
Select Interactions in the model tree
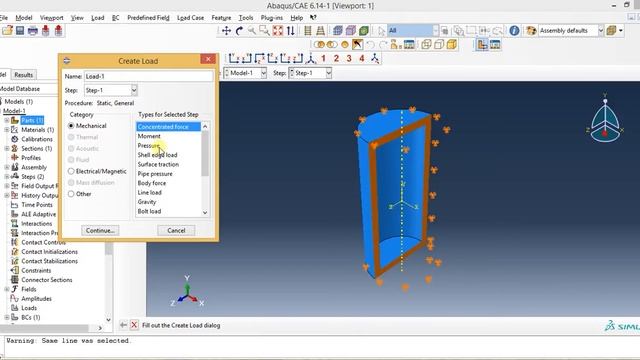(x=36, y=224)
